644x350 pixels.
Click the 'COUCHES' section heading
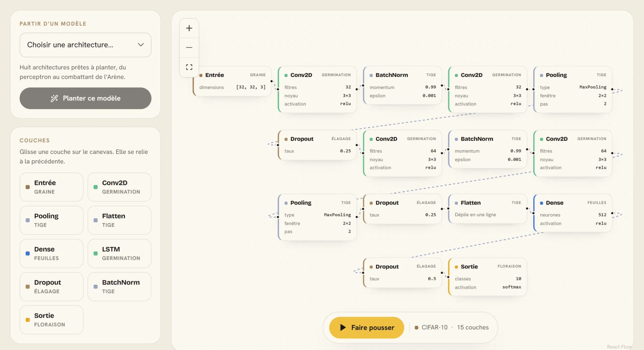(x=35, y=140)
